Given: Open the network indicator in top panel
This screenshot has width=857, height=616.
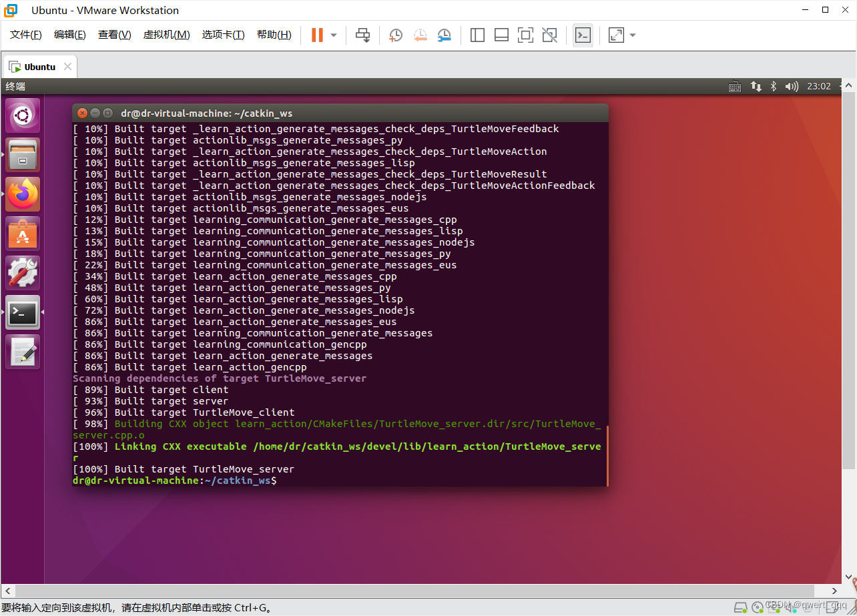Looking at the screenshot, I should pyautogui.click(x=756, y=86).
